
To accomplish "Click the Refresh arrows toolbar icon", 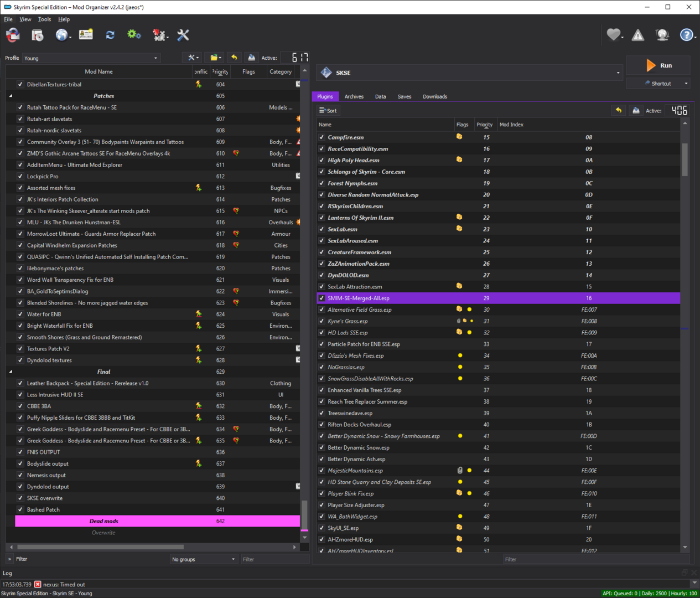I will pos(110,35).
